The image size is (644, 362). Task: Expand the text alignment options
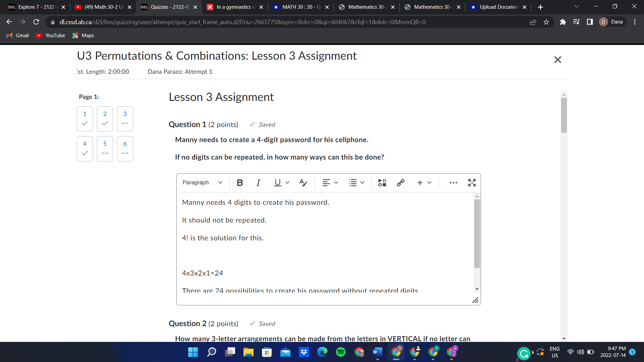pyautogui.click(x=330, y=183)
